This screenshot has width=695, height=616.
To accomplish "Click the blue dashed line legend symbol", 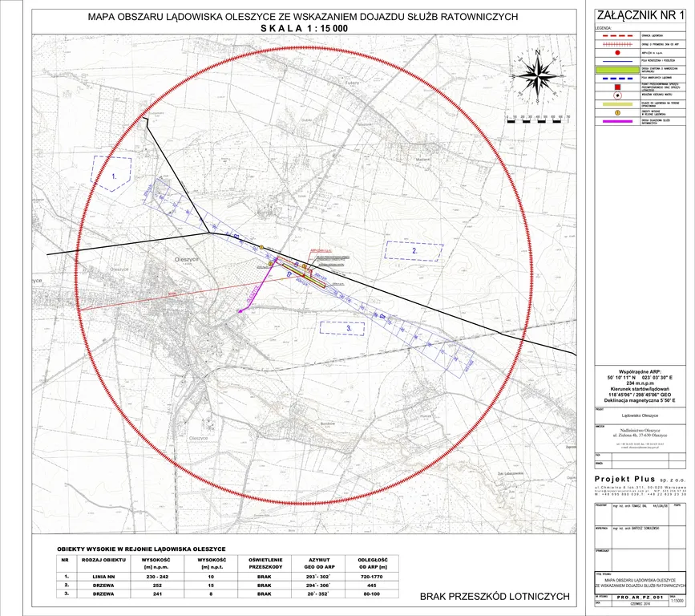I will coord(617,78).
